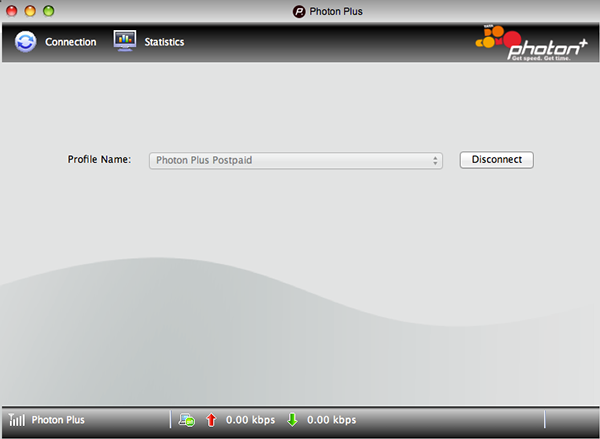Close the Photon Plus window

[x=11, y=11]
